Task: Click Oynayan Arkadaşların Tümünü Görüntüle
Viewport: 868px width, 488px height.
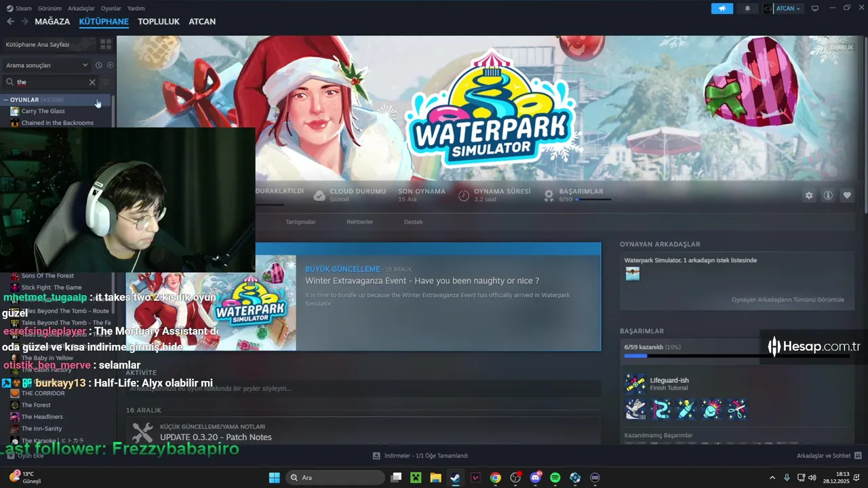Action: tap(787, 300)
